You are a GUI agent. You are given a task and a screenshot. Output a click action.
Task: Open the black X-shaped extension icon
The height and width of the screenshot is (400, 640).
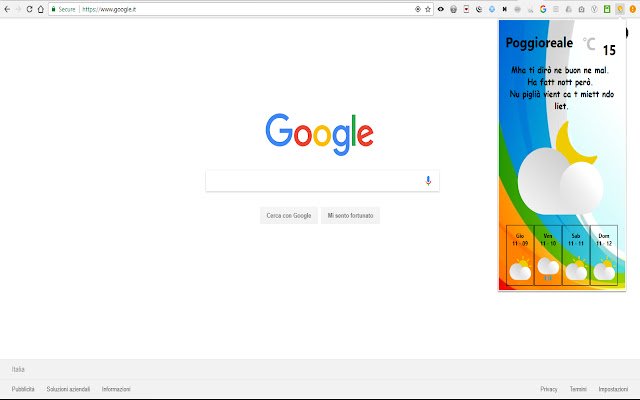(x=504, y=9)
